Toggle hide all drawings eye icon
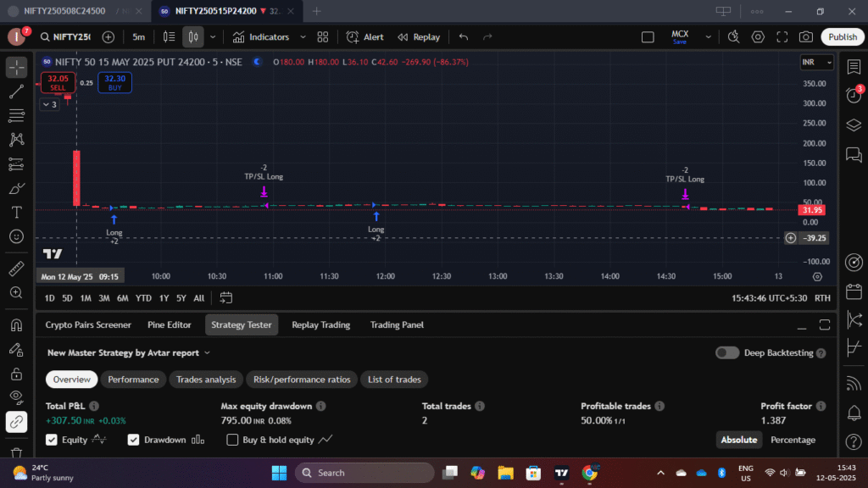The height and width of the screenshot is (488, 868). point(17,398)
